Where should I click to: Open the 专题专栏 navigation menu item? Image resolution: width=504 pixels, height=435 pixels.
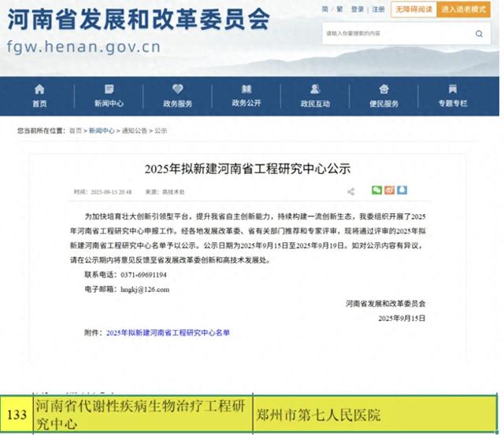[453, 103]
